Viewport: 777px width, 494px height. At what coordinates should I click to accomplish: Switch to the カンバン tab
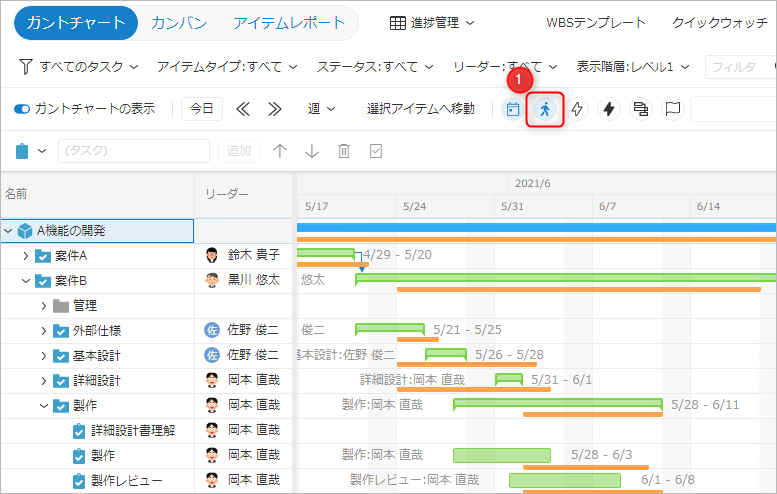coord(179,23)
